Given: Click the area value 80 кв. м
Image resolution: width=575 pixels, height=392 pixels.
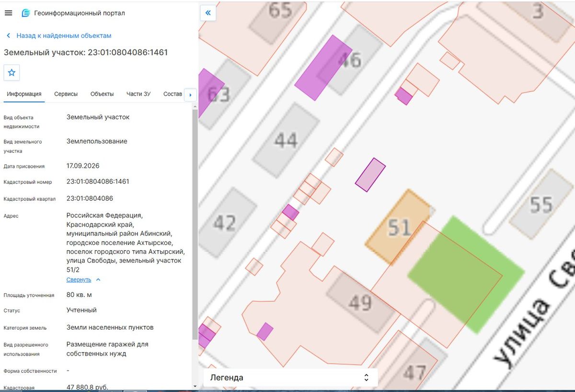Looking at the screenshot, I should coord(79,295).
